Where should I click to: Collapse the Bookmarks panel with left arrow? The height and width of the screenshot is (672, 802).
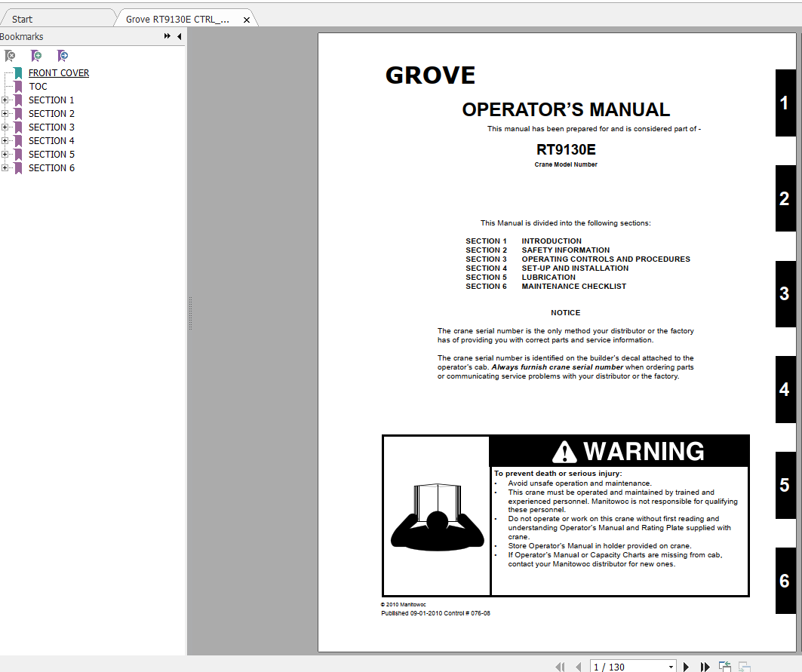point(179,36)
